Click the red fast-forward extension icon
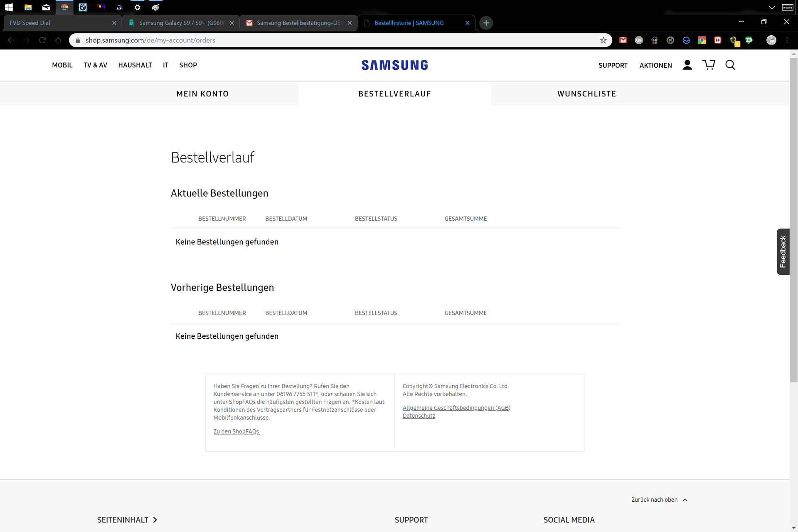The width and height of the screenshot is (798, 532). click(x=718, y=40)
